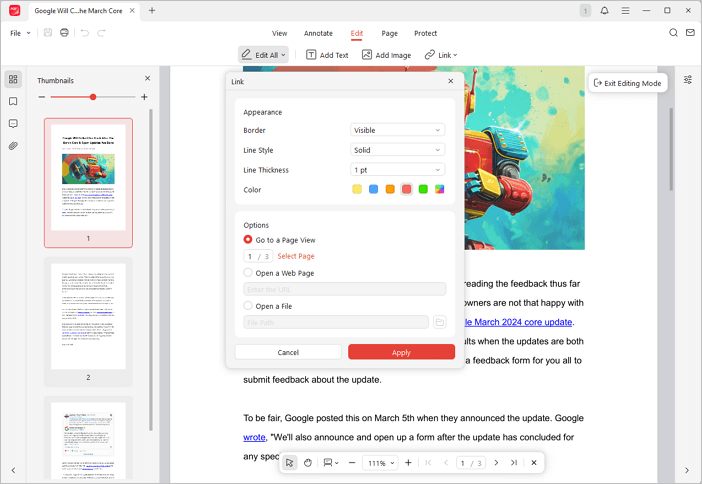
Task: Collapse the left panel with bottom arrow
Action: tap(13, 470)
